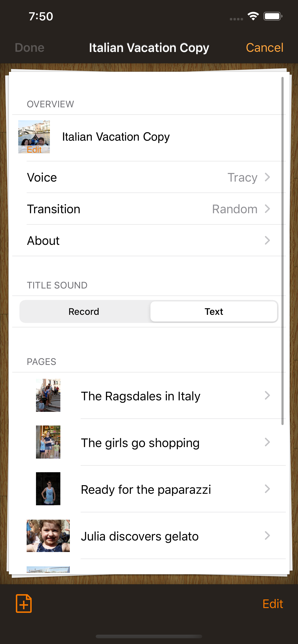Screen dimensions: 298x644
Task: Tap Done in the navigation bar
Action: point(30,47)
